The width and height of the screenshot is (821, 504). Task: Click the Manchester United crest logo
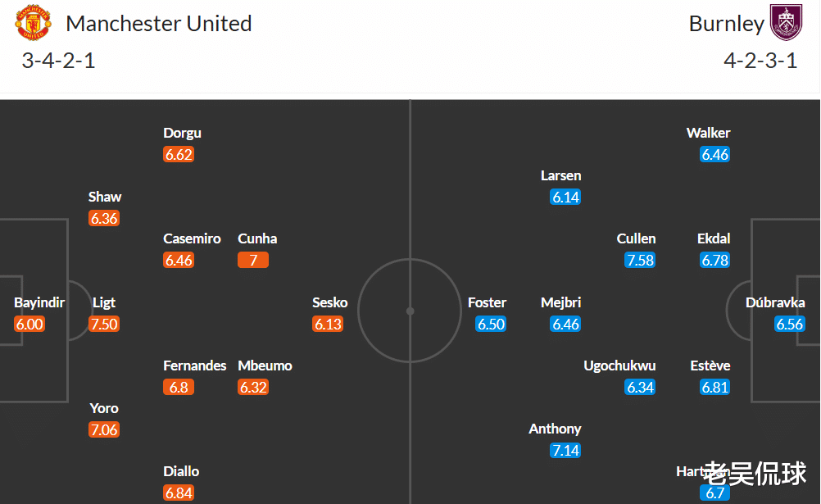click(33, 23)
